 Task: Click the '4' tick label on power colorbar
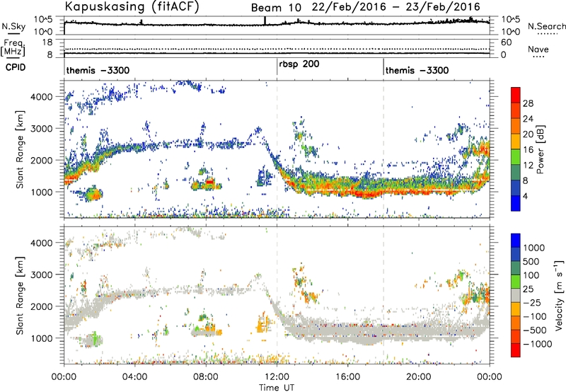[525, 197]
